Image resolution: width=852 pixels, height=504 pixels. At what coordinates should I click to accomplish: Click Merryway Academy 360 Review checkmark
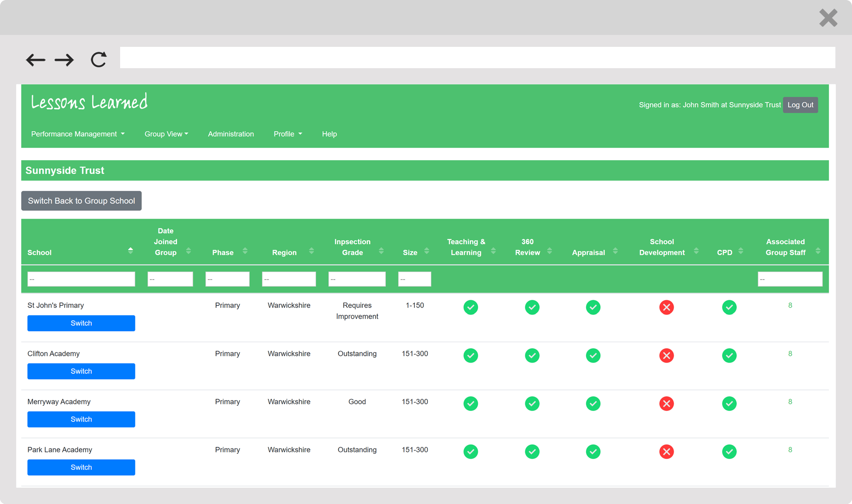(532, 403)
